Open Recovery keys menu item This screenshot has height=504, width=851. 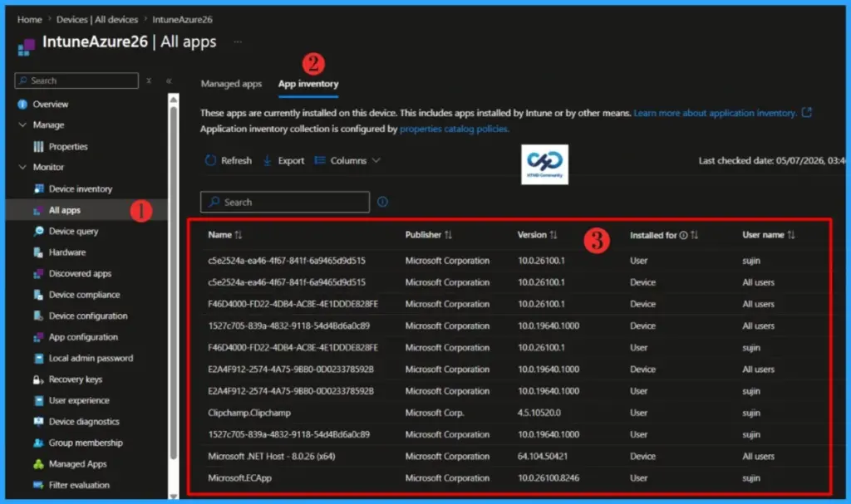76,379
